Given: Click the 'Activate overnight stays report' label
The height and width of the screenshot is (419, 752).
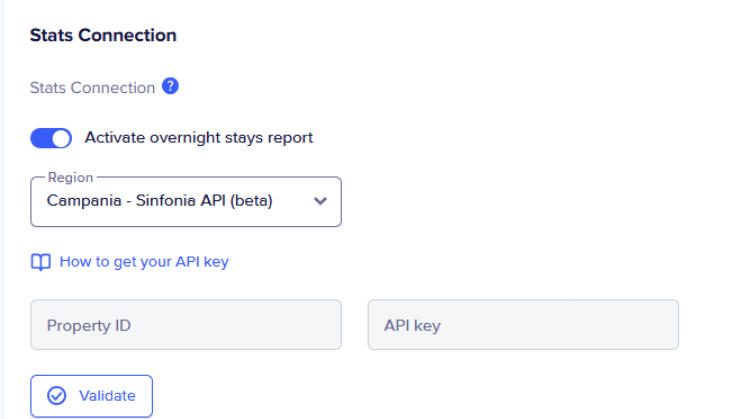Looking at the screenshot, I should click(x=199, y=138).
